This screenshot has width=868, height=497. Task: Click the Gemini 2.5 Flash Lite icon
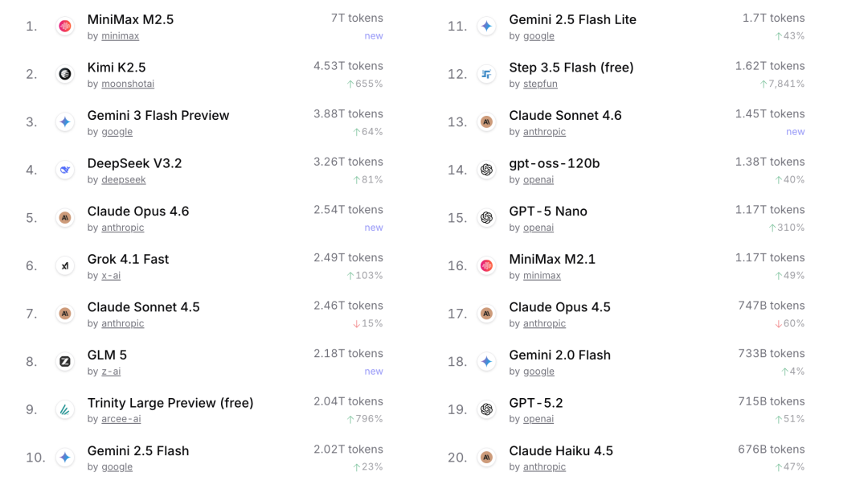point(486,27)
